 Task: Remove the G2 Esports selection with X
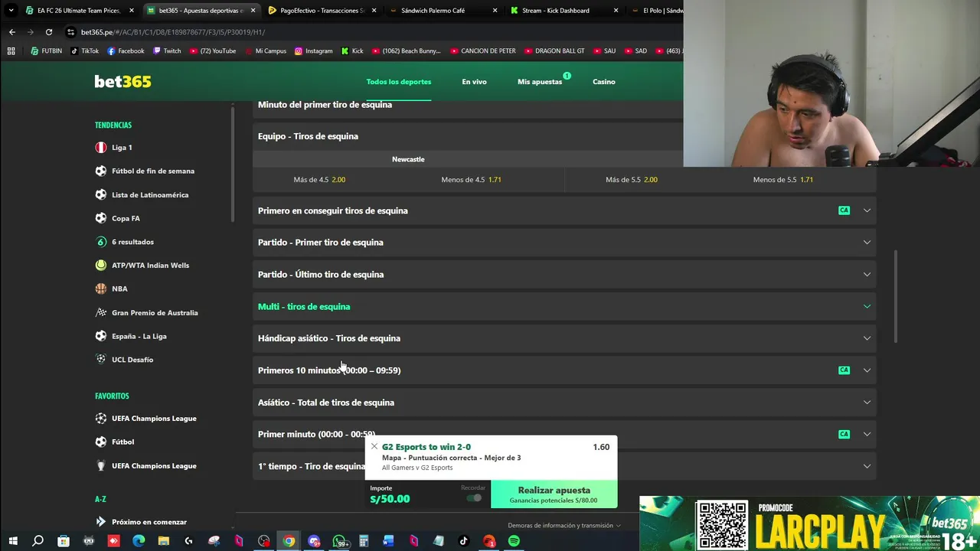(374, 446)
